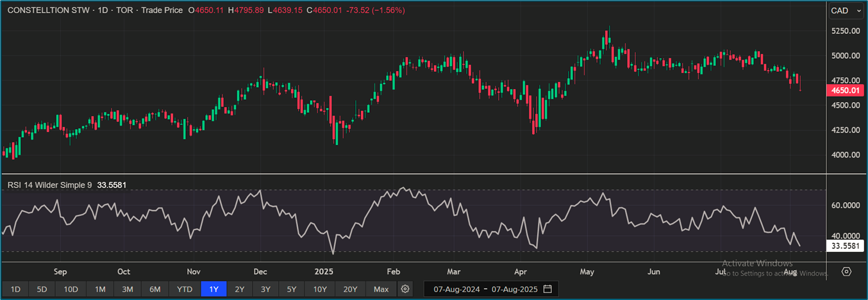The height and width of the screenshot is (300, 868).
Task: Set chart range to 6M
Action: point(154,289)
